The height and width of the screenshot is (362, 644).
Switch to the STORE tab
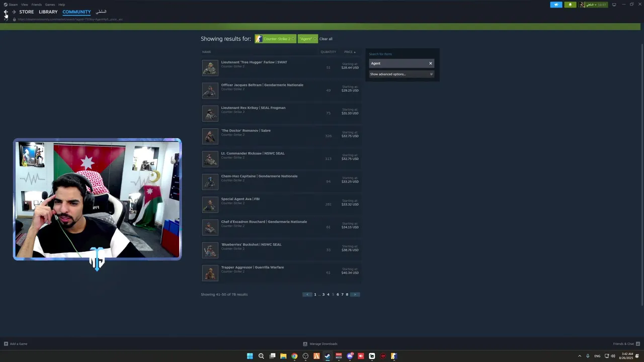tap(27, 12)
